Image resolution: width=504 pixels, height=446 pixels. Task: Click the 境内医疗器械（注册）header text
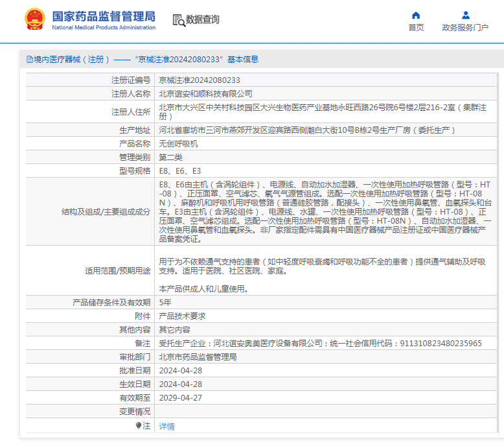(x=72, y=60)
